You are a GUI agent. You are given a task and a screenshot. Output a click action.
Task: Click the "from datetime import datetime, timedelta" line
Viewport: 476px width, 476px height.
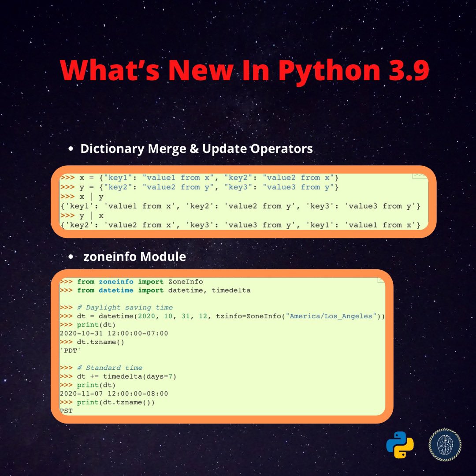coord(155,290)
